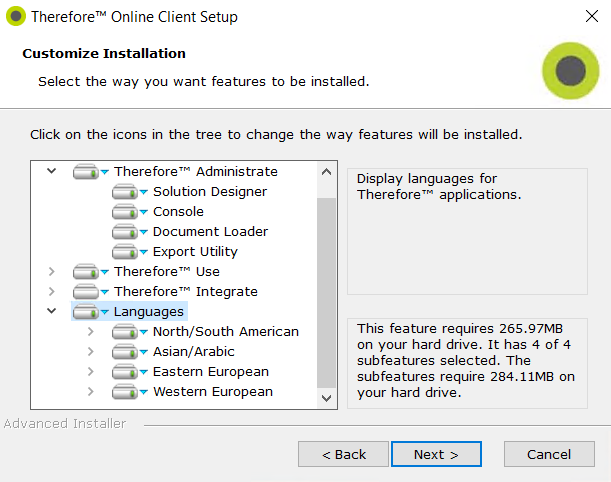Open install options dropdown for Export Utility
The width and height of the screenshot is (611, 482).
point(144,252)
